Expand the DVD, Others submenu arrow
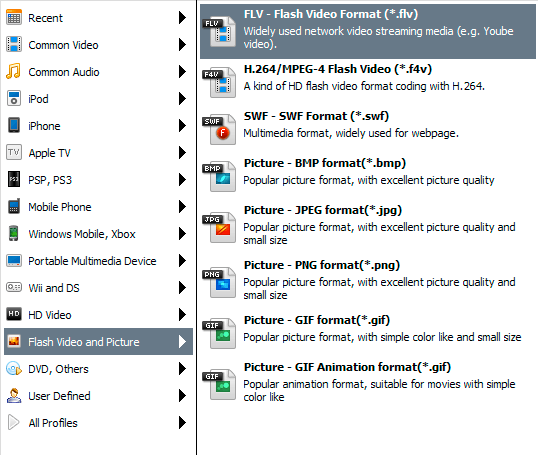Image resolution: width=538 pixels, height=455 pixels. (x=183, y=369)
